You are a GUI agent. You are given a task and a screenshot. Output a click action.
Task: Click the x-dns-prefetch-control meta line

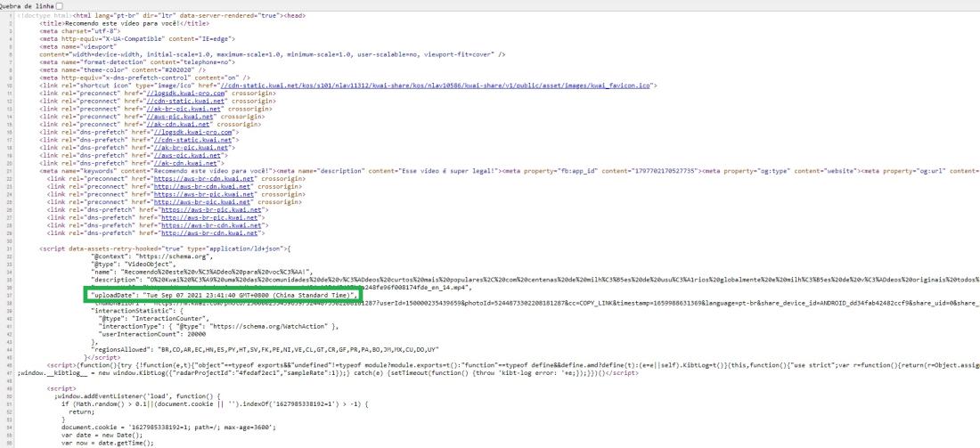[x=144, y=77]
